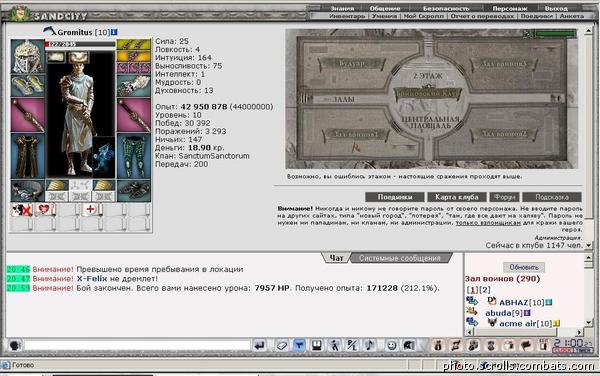The width and height of the screenshot is (600, 376).
Task: Click in the chat message input field
Action: (137, 345)
